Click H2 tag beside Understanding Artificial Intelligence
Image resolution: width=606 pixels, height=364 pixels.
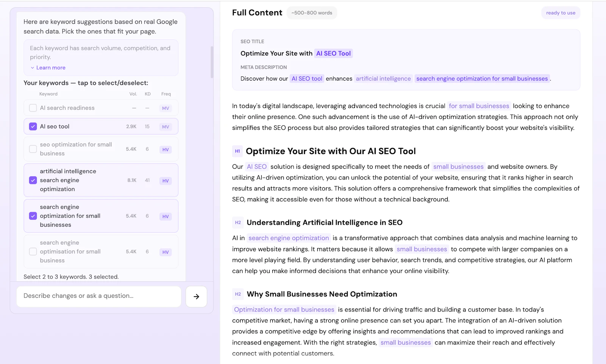238,222
